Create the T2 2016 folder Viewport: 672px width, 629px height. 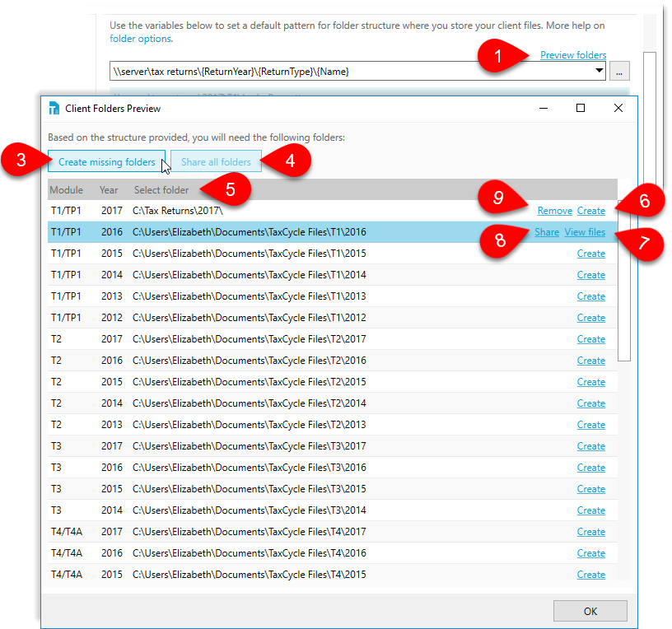pyautogui.click(x=591, y=361)
